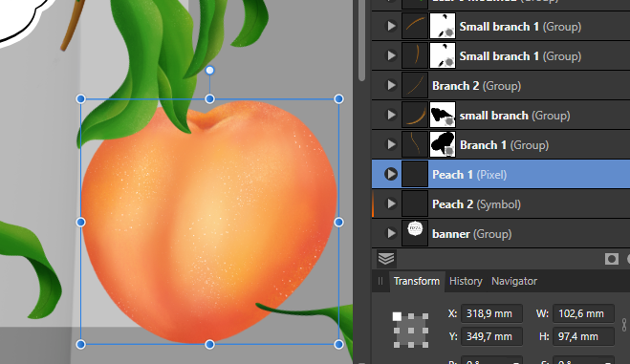Click the Y position field 349,7 mm
Image resolution: width=630 pixels, height=364 pixels.
491,336
